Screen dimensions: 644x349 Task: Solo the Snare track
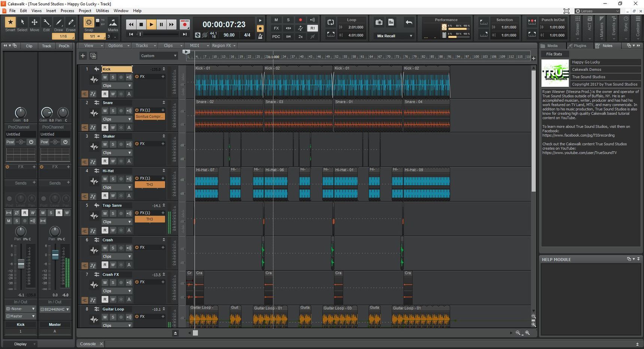tap(113, 111)
